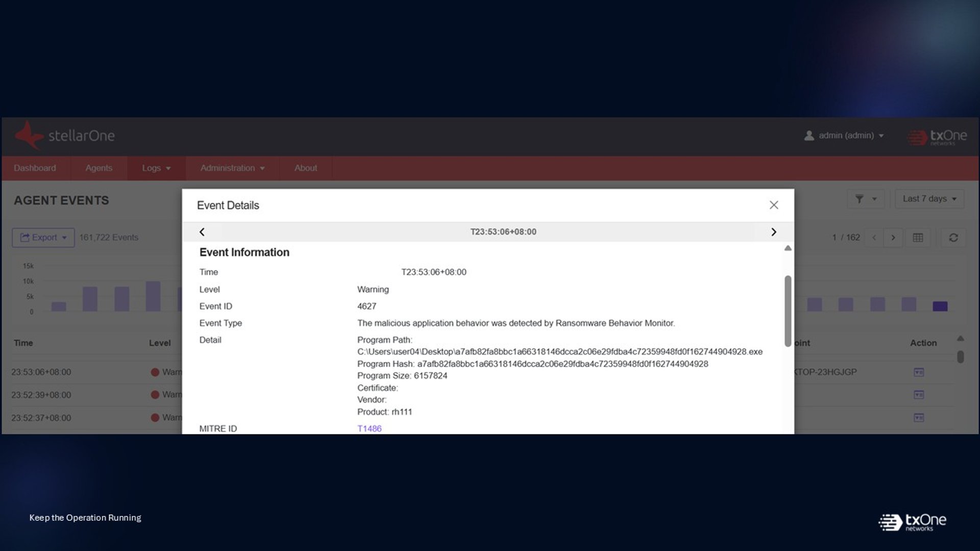
Task: Open the Agents tab
Action: [99, 168]
